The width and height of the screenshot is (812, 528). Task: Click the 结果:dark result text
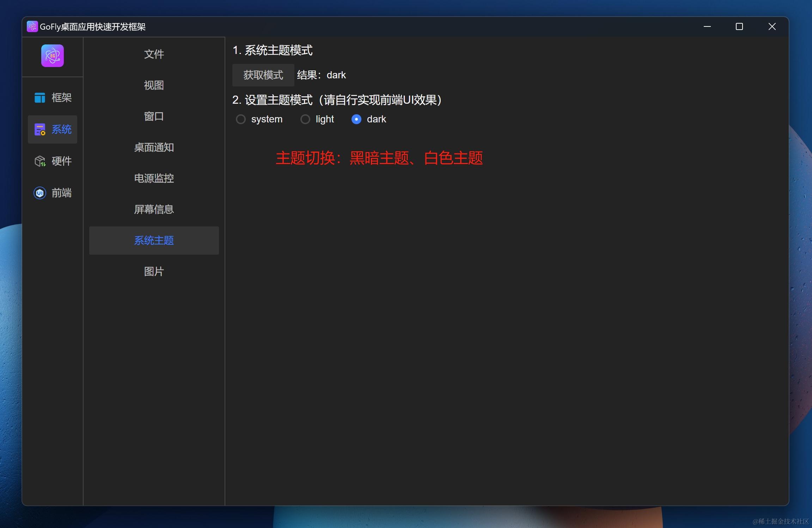point(322,75)
